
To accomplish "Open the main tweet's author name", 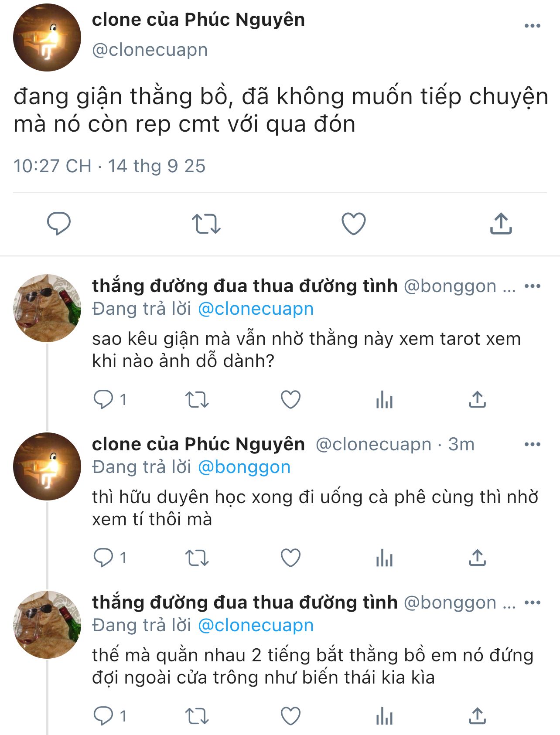I will tap(198, 20).
